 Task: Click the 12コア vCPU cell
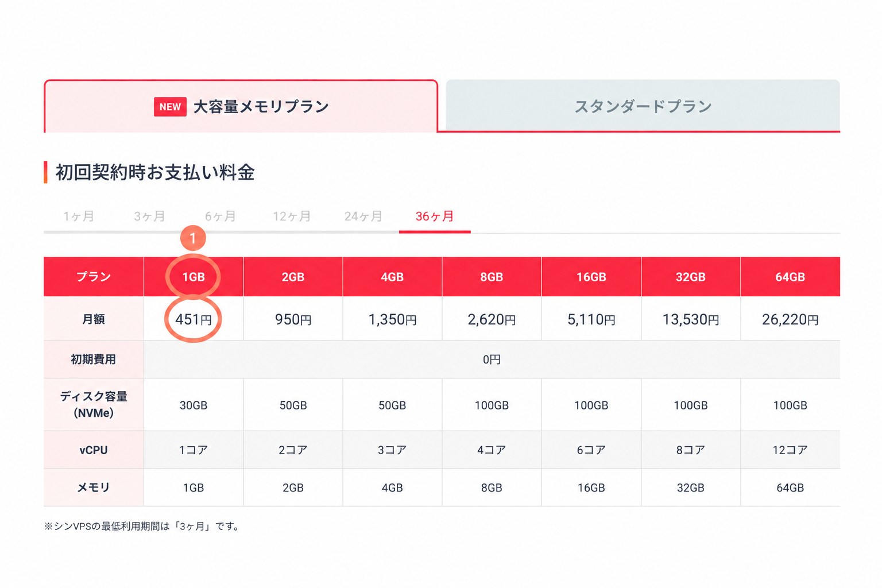pos(790,450)
